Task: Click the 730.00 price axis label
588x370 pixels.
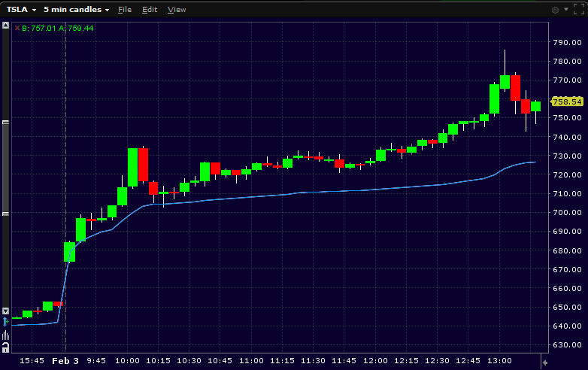Action: (568, 156)
